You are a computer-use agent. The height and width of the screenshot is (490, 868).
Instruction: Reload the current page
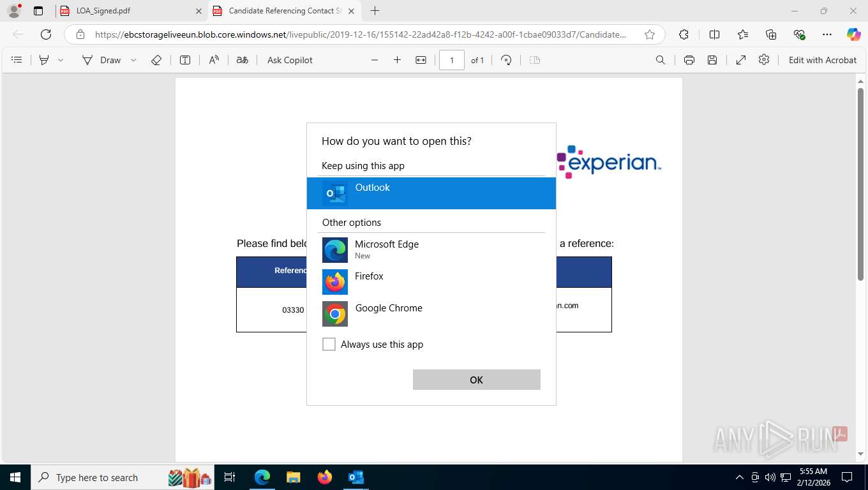point(46,34)
